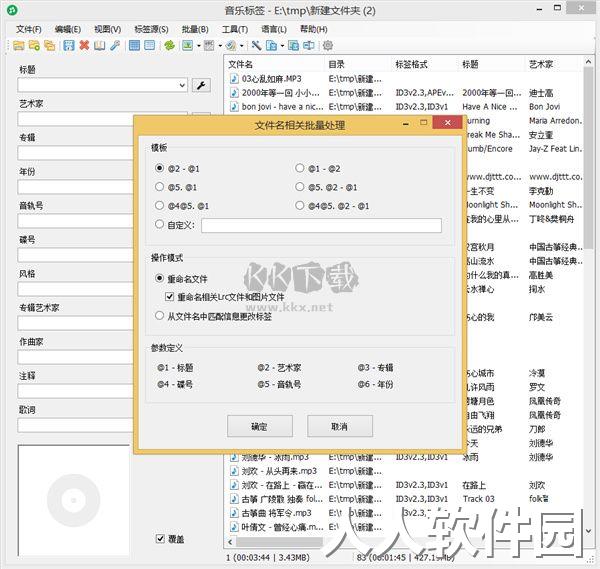
Task: Toggle 重命名相关Lrc文件和图片文件 checkbox
Action: pos(170,297)
